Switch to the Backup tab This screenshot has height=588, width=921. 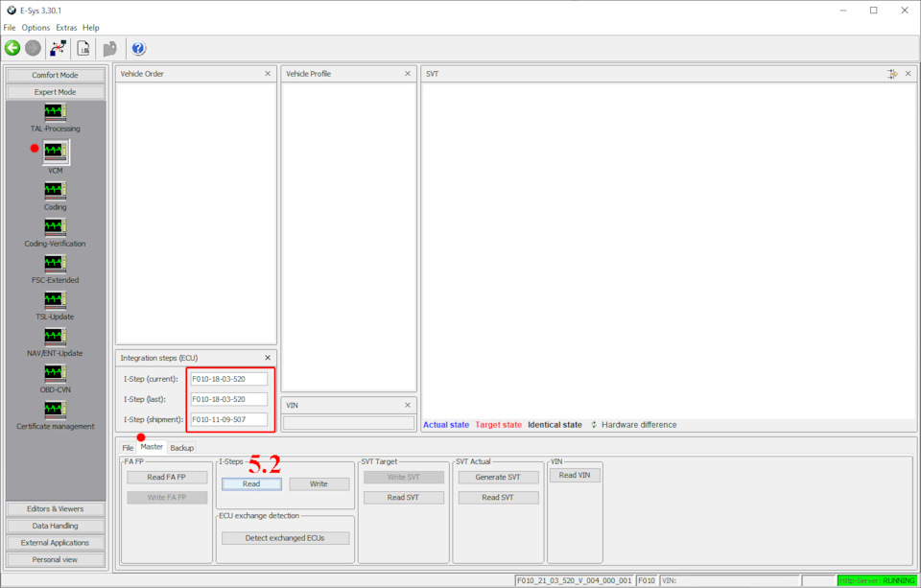point(181,448)
